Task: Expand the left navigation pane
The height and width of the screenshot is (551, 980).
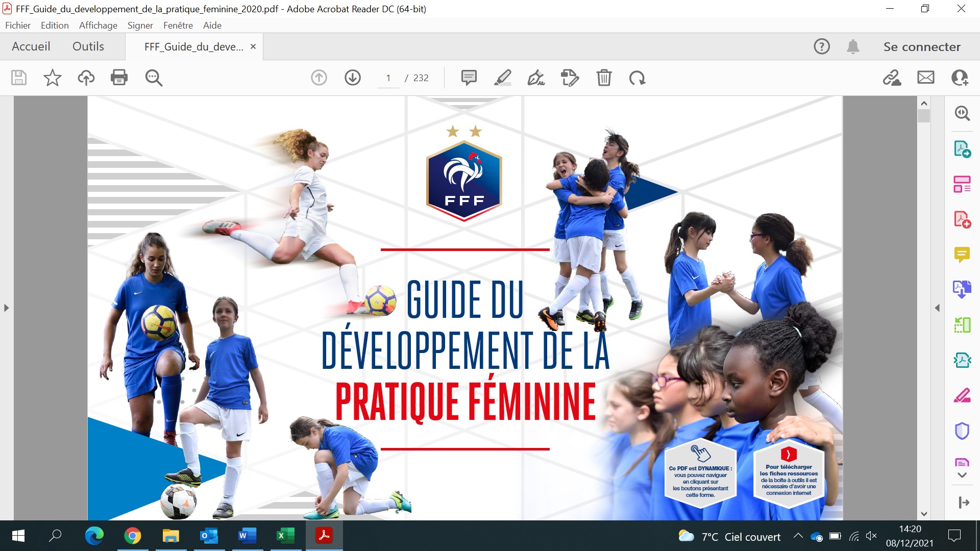Action: pyautogui.click(x=6, y=308)
